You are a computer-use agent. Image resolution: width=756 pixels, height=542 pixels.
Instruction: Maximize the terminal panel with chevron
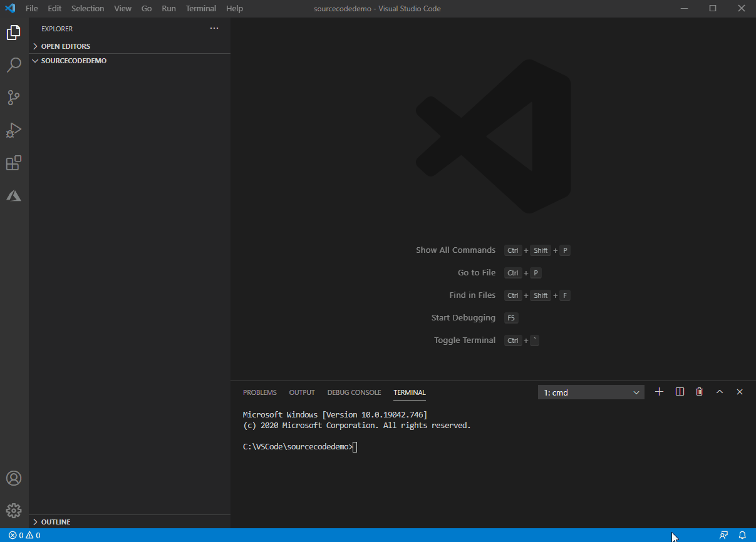(720, 391)
